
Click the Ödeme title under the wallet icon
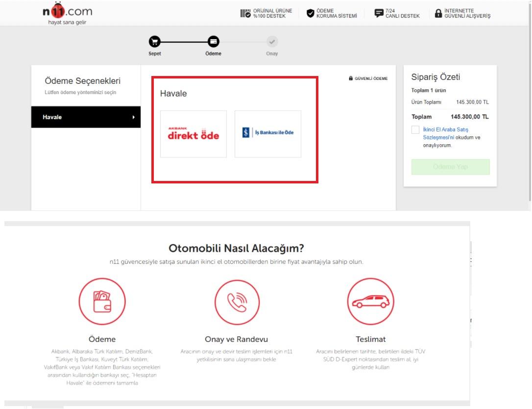click(102, 339)
